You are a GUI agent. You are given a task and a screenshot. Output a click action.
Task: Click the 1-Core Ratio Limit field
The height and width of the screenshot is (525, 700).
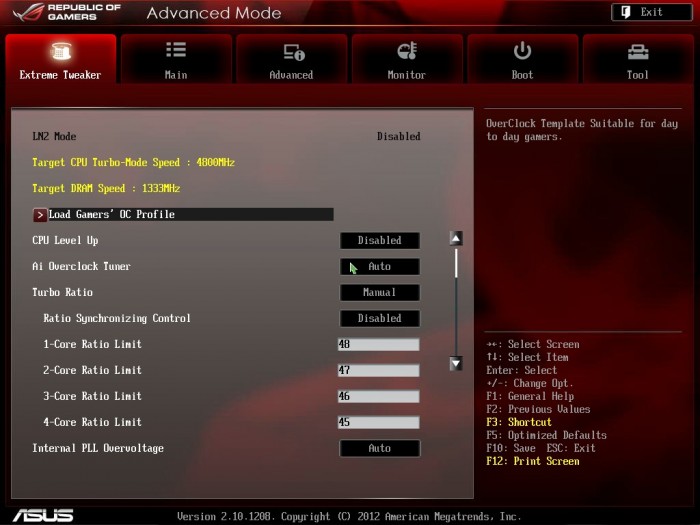[x=379, y=344]
